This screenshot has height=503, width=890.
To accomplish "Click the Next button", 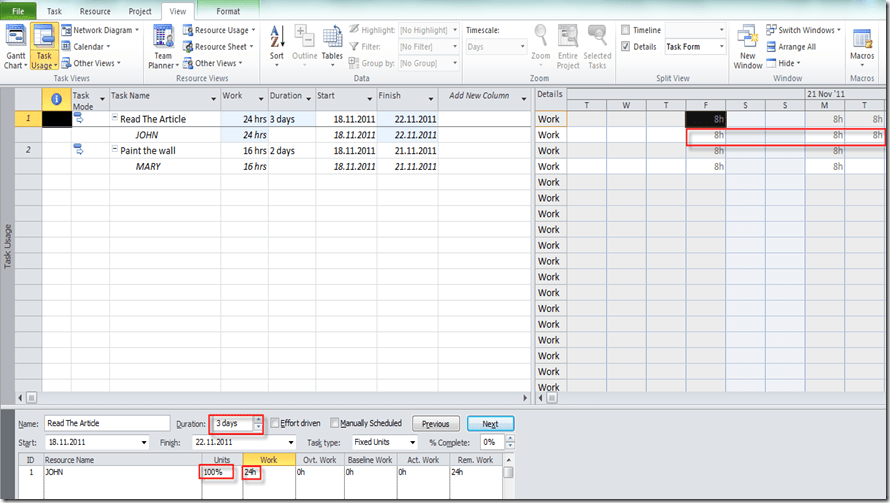I will click(490, 424).
